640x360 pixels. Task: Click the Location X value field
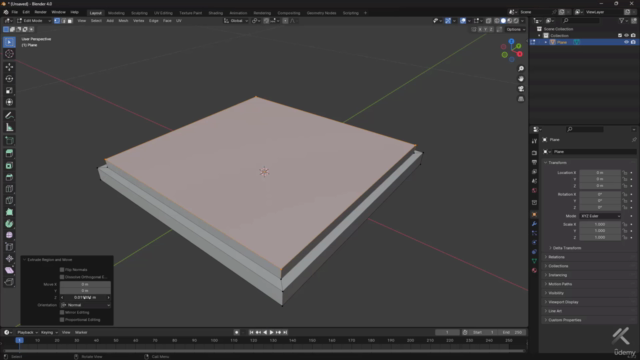pyautogui.click(x=600, y=173)
